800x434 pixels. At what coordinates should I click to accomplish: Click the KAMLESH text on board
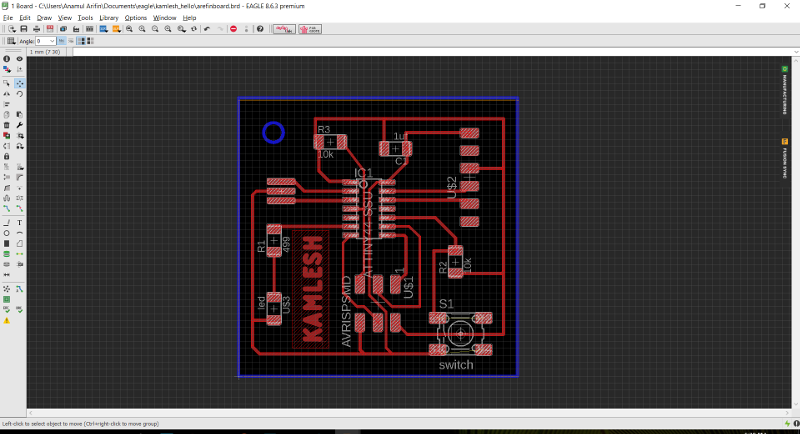[x=312, y=290]
